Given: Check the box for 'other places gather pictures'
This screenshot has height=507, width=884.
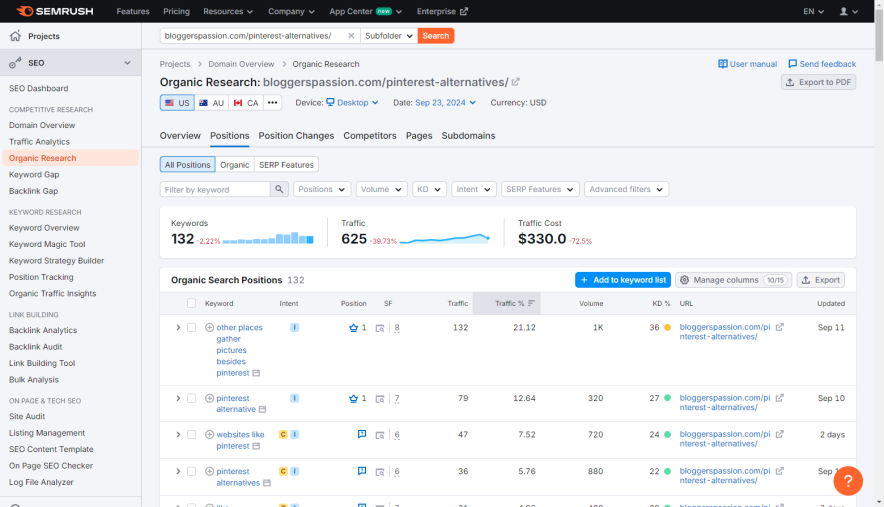Looking at the screenshot, I should [192, 328].
